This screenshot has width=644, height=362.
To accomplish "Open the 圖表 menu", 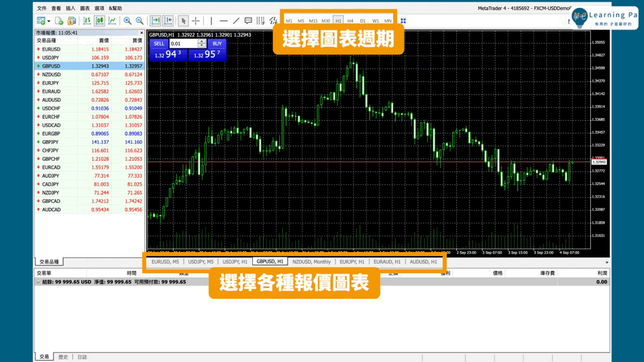I will click(85, 8).
